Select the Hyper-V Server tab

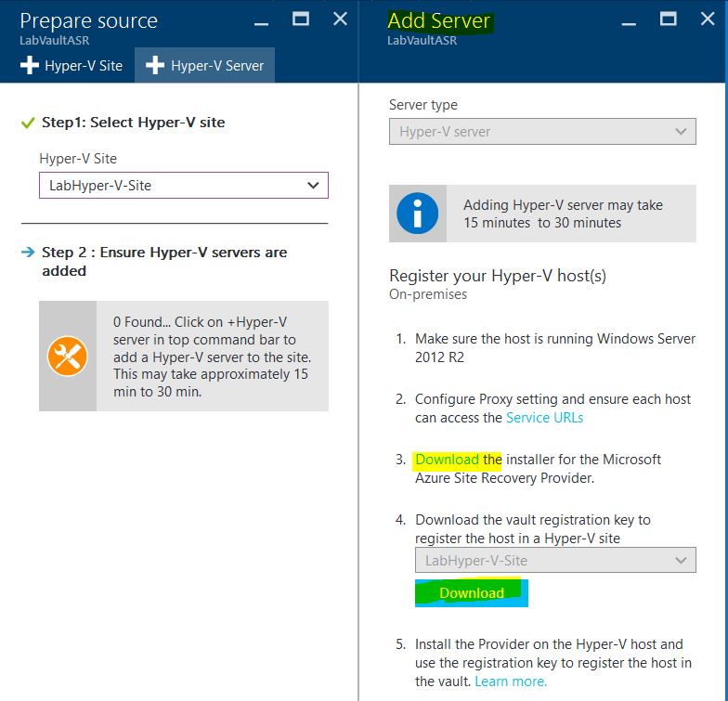point(205,66)
